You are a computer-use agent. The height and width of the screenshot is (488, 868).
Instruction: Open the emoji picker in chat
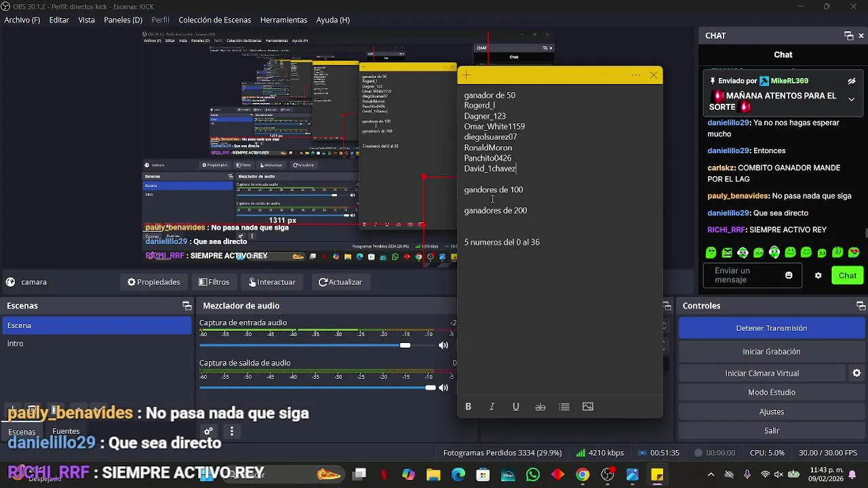coord(789,275)
